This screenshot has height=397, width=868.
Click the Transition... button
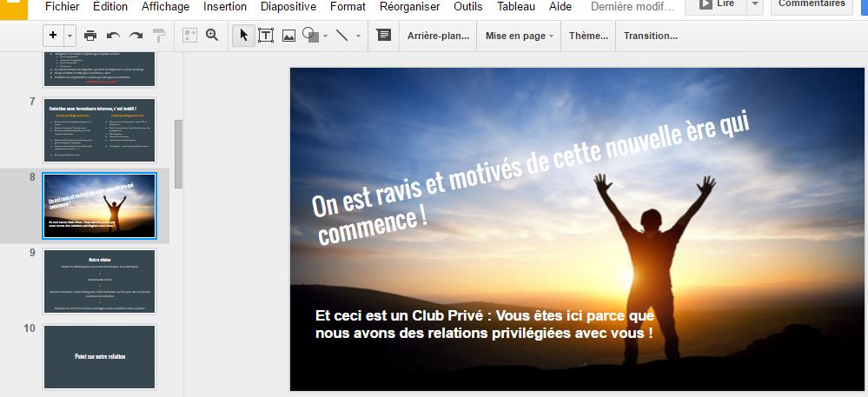pyautogui.click(x=651, y=36)
